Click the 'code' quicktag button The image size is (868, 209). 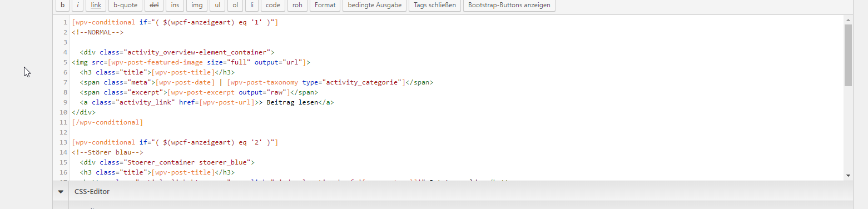pyautogui.click(x=273, y=6)
